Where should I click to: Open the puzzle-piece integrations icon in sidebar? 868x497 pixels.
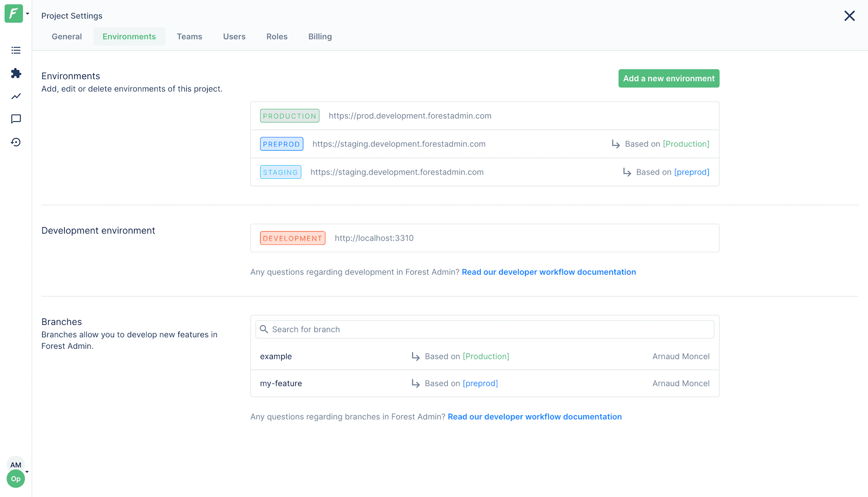(16, 73)
